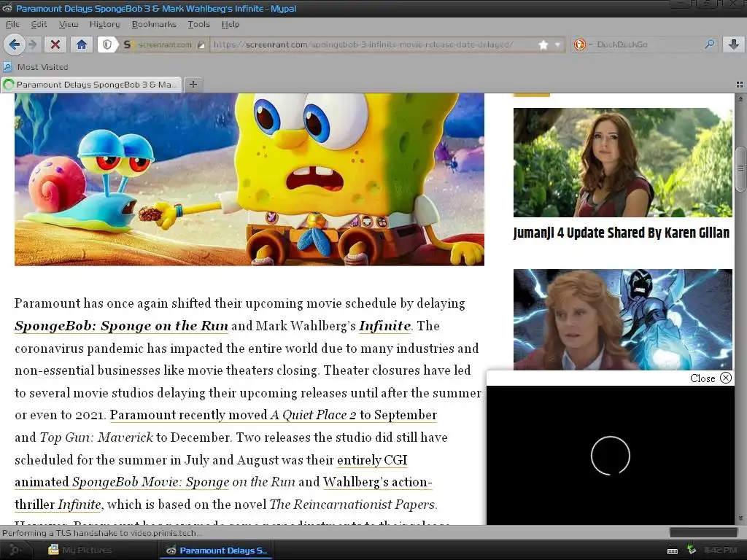Click the scroll up arrow of page scrollbar

point(740,99)
